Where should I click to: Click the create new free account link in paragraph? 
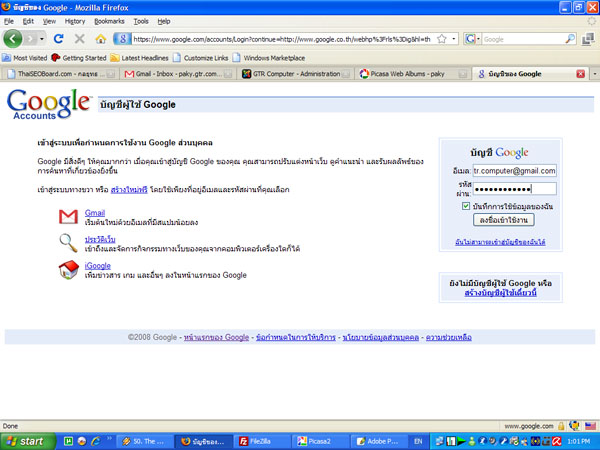click(x=129, y=189)
